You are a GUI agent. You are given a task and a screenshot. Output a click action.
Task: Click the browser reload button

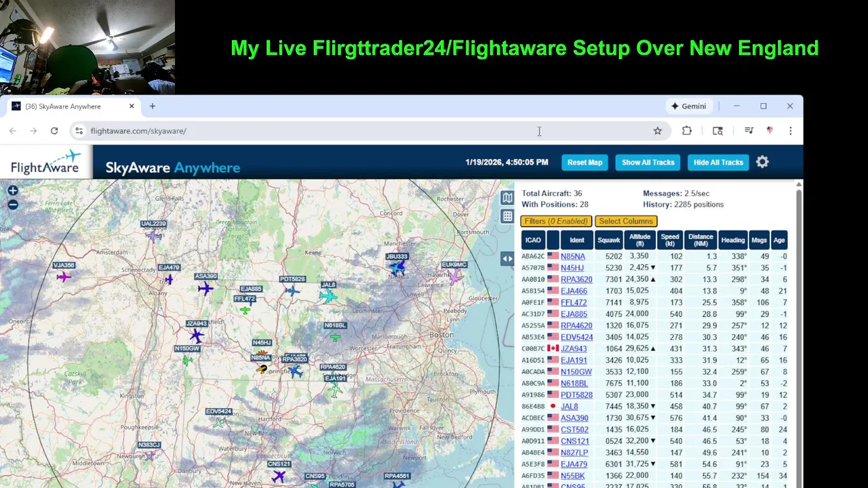54,131
